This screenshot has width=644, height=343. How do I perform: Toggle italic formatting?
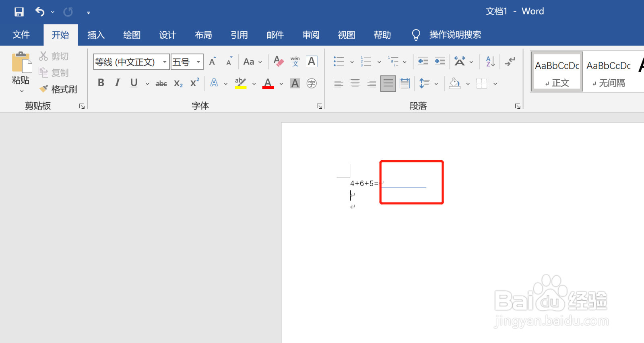pyautogui.click(x=117, y=83)
